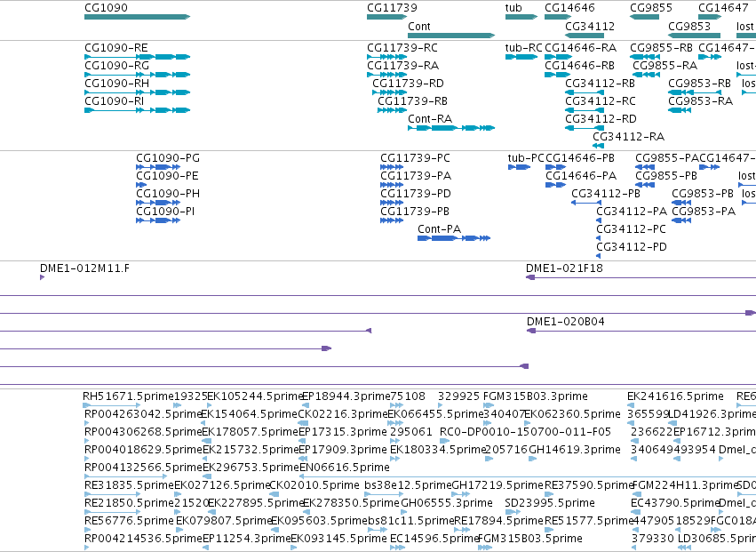
Task: Select the EN06616.5prime EST
Action: (x=528, y=476)
